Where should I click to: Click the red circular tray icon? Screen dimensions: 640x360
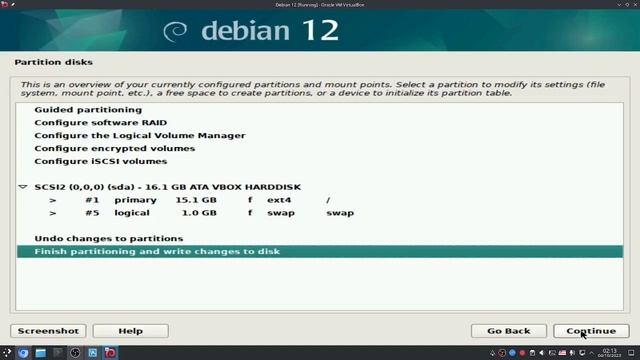tap(522, 353)
